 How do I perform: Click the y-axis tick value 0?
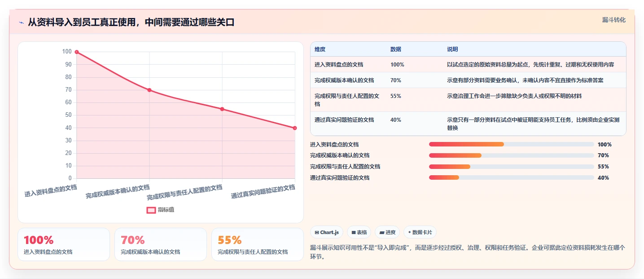[x=70, y=179]
